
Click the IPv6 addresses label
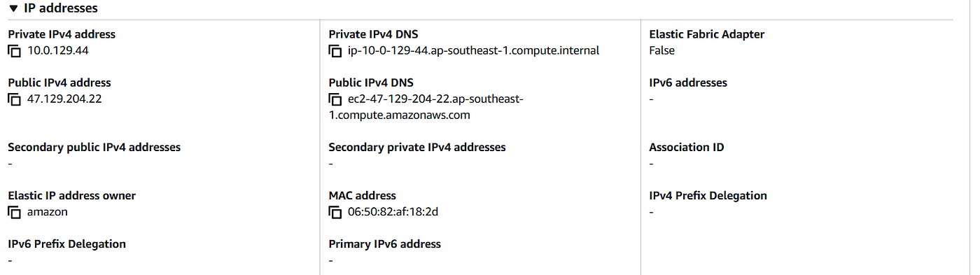point(688,83)
